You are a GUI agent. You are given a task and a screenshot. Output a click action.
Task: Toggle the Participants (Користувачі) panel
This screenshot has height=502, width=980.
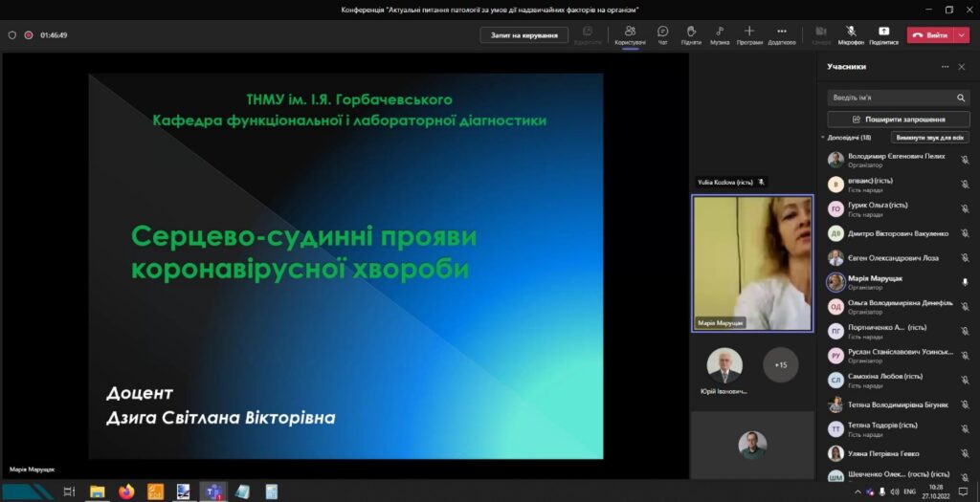pyautogui.click(x=630, y=34)
